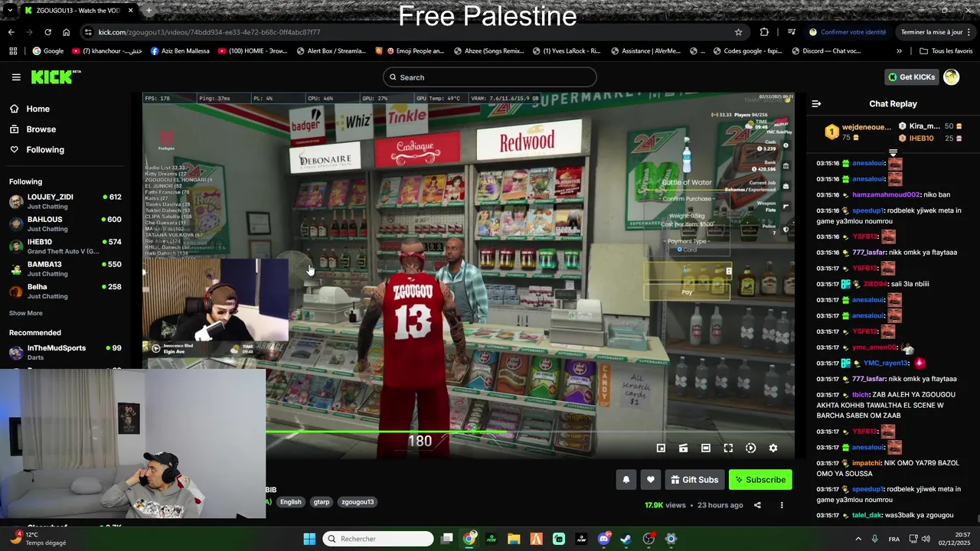Open IHEB10 channel in sidebar
Viewport: 980px width, 551px height.
65,246
